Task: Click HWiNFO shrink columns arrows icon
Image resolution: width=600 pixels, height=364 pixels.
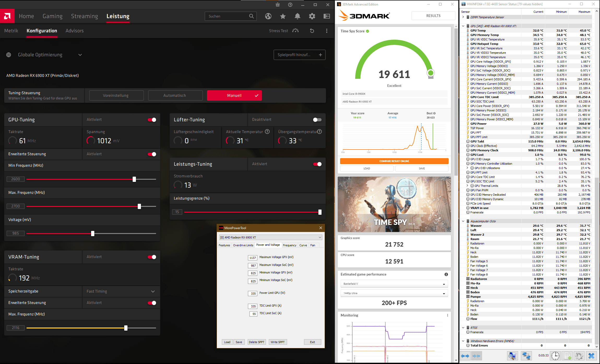Action: pos(476,356)
